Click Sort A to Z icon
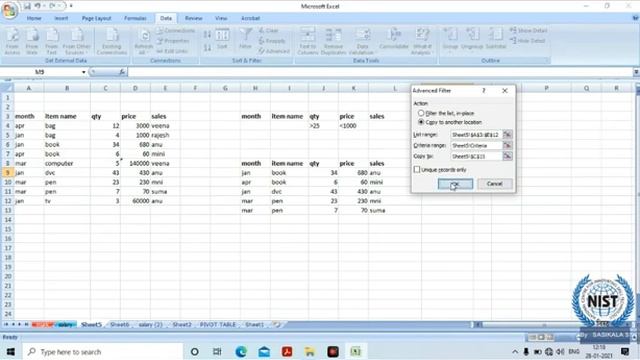 pyautogui.click(x=207, y=35)
